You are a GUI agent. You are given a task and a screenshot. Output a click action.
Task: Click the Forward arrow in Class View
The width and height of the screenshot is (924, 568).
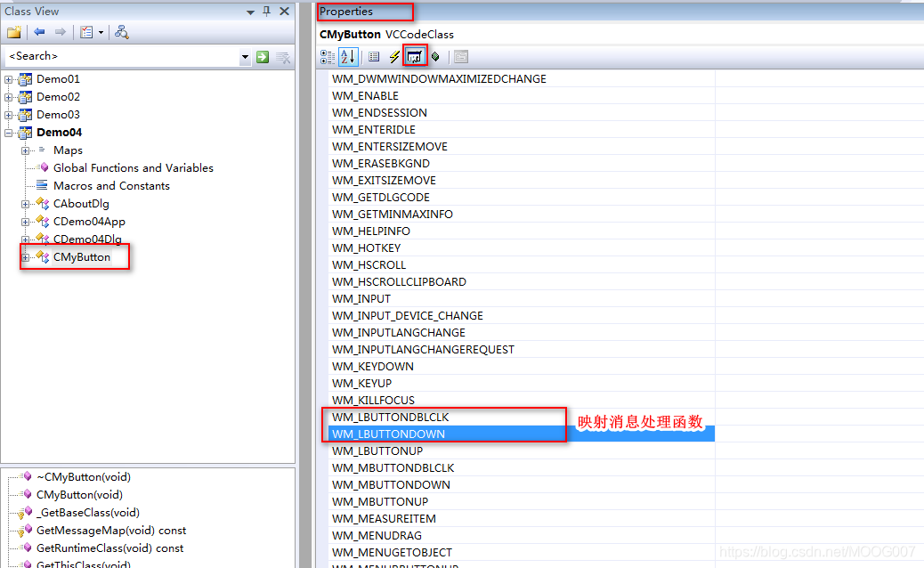(61, 32)
